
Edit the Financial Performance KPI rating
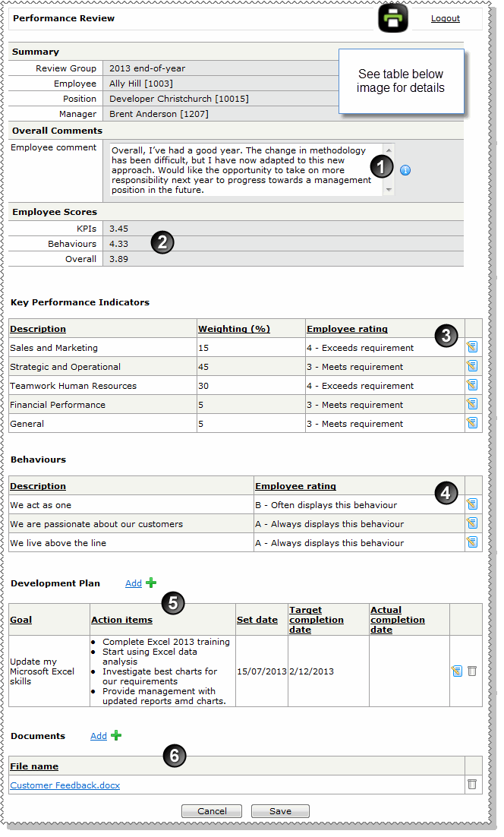472,404
